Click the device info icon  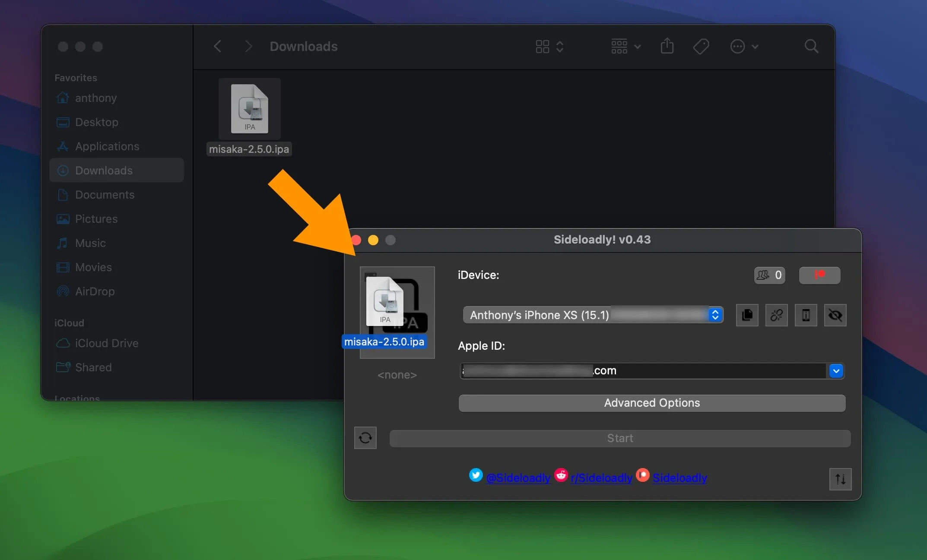pos(805,314)
